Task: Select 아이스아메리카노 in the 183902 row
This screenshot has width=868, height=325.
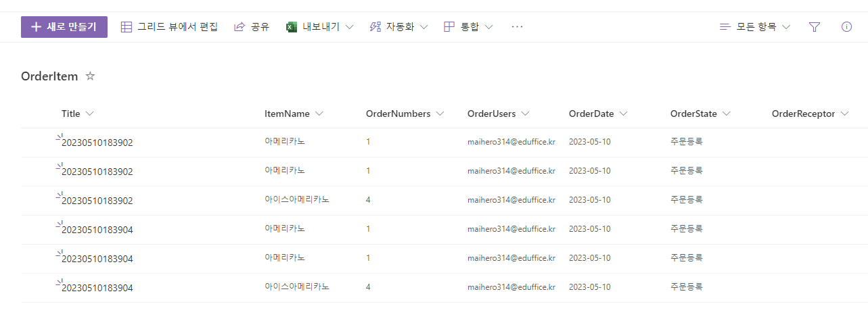Action: point(297,200)
